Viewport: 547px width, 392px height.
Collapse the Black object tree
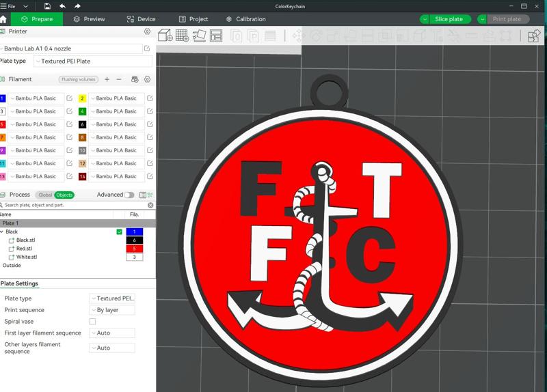(x=2, y=232)
